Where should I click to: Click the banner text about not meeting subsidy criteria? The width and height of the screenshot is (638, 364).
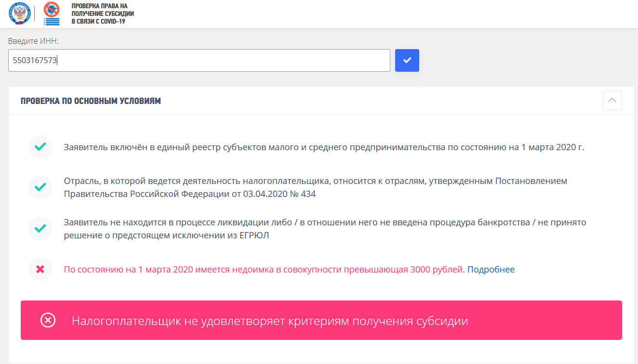tap(270, 321)
